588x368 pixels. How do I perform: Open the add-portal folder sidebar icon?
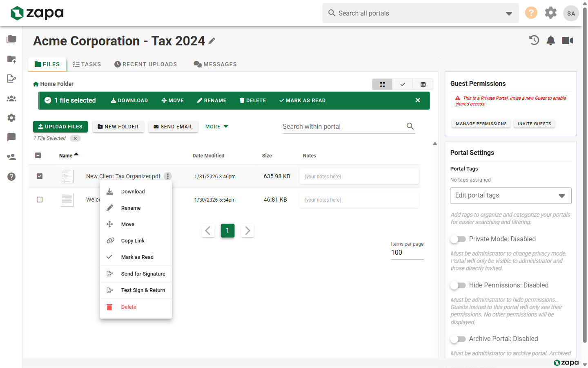tap(11, 59)
